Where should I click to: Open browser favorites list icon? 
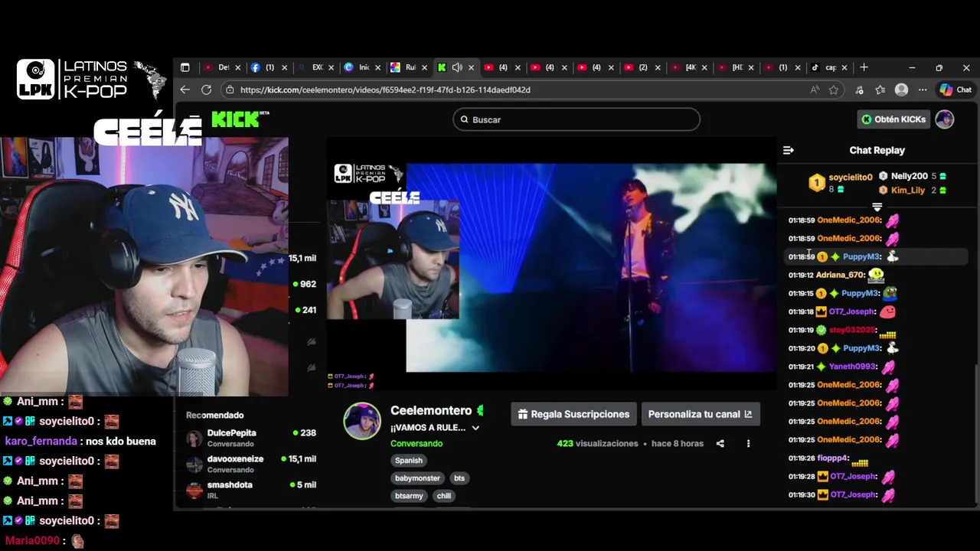coord(880,90)
